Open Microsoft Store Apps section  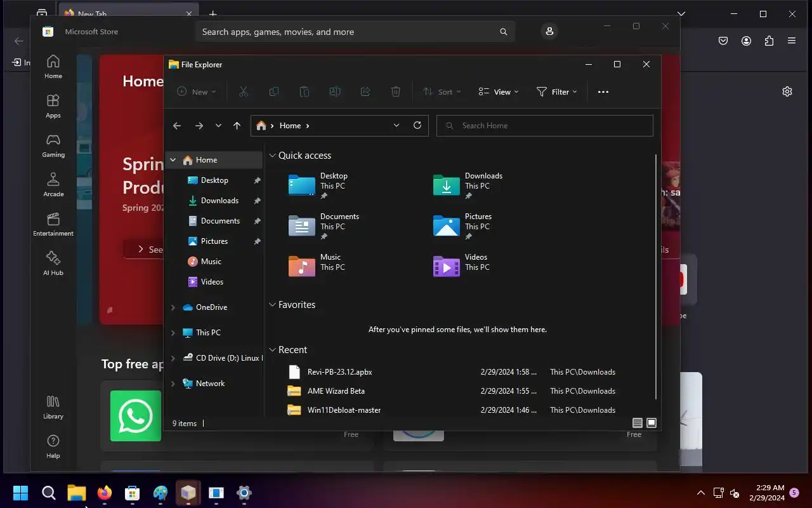[53, 106]
